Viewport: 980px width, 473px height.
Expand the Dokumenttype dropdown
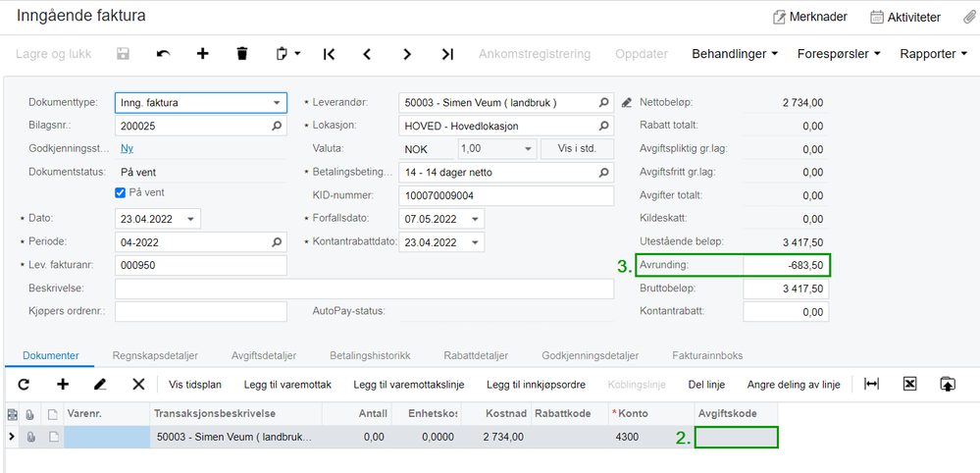pyautogui.click(x=277, y=102)
